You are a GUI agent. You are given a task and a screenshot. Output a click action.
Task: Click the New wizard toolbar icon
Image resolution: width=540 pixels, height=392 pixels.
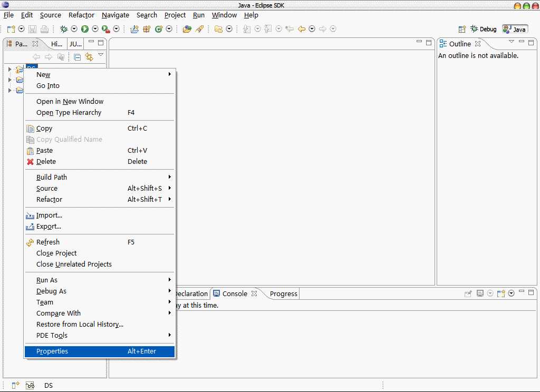(11, 30)
